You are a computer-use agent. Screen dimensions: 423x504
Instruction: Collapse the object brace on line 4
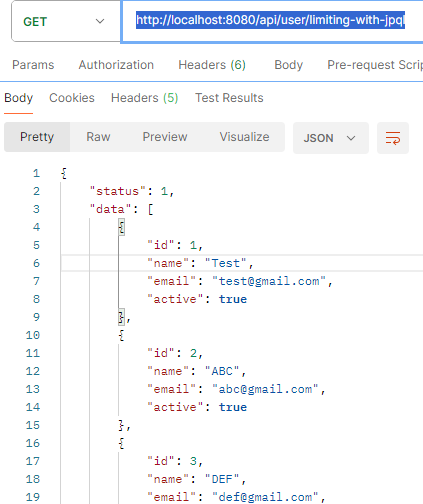point(121,227)
